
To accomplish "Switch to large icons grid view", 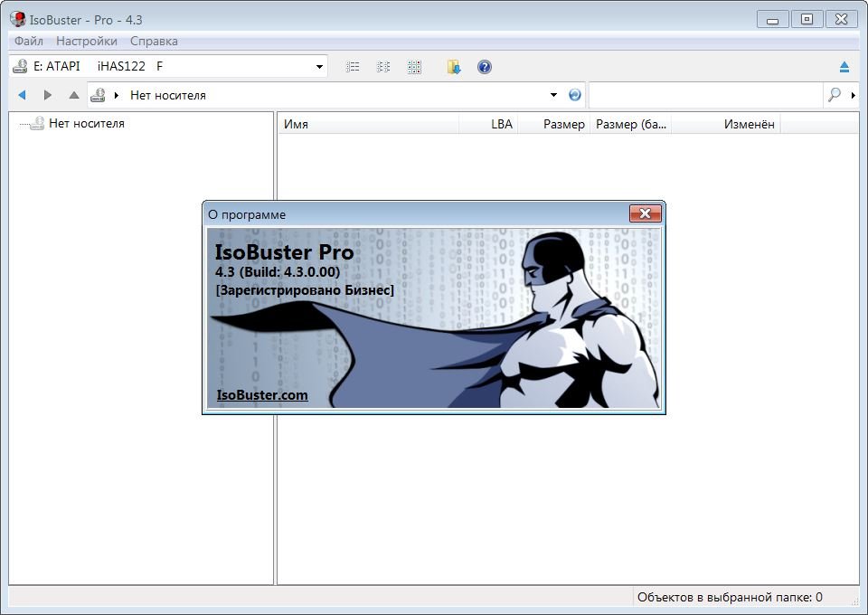I will 414,67.
